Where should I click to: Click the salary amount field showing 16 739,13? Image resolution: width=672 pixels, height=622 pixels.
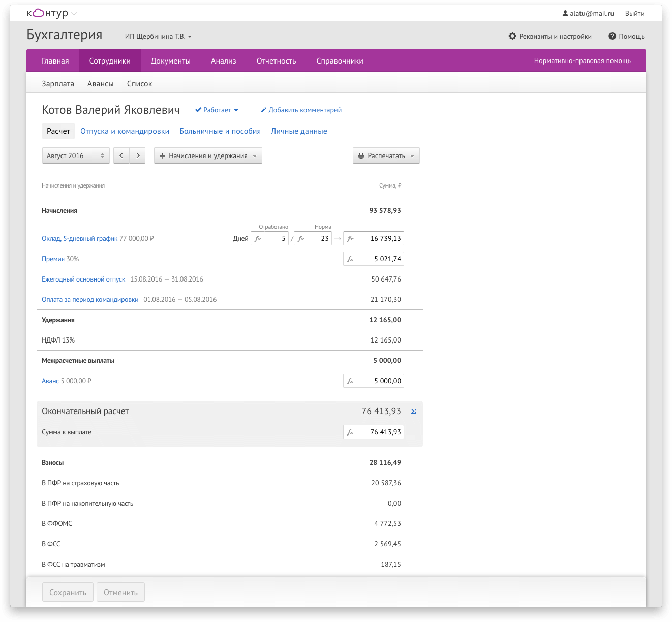point(374,238)
